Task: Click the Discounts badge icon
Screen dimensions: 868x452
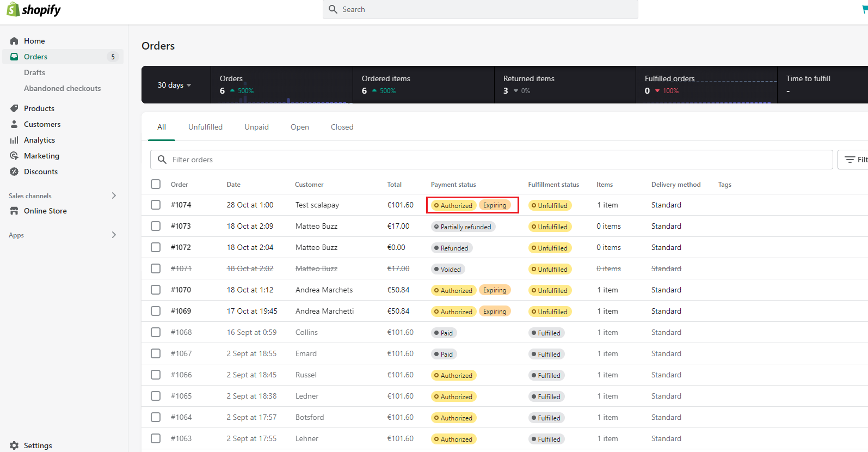Action: (x=14, y=172)
